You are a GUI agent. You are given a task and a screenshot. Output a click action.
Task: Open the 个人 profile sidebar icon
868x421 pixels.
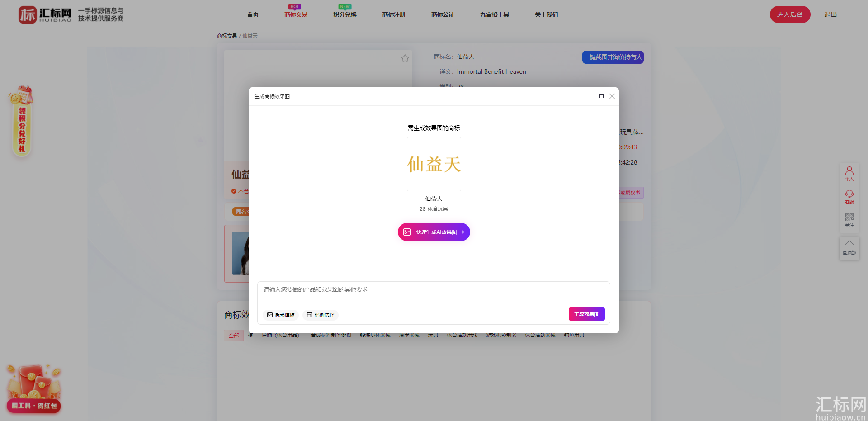pos(849,174)
